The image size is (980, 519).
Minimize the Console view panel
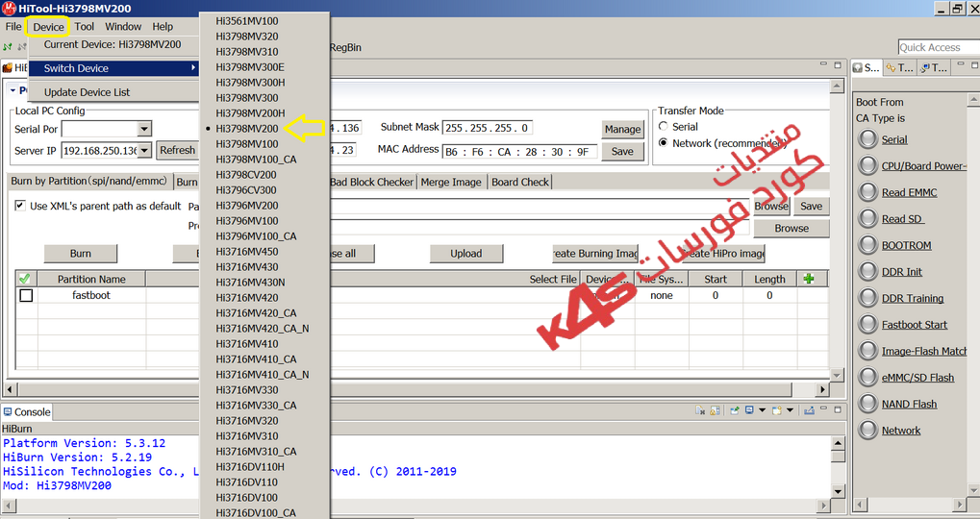824,408
